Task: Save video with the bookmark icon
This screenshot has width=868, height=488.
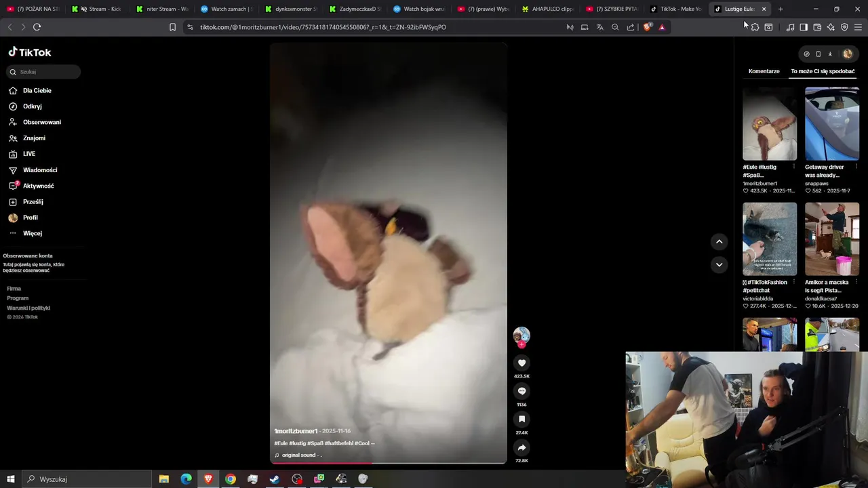Action: (521, 420)
